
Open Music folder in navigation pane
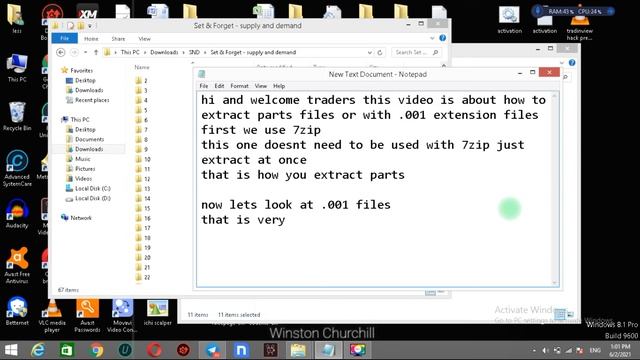click(x=82, y=159)
